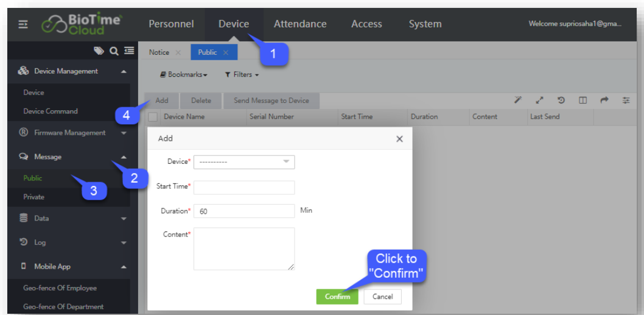Click the expand fullscreen arrows icon
This screenshot has height=315, width=644.
tap(539, 101)
